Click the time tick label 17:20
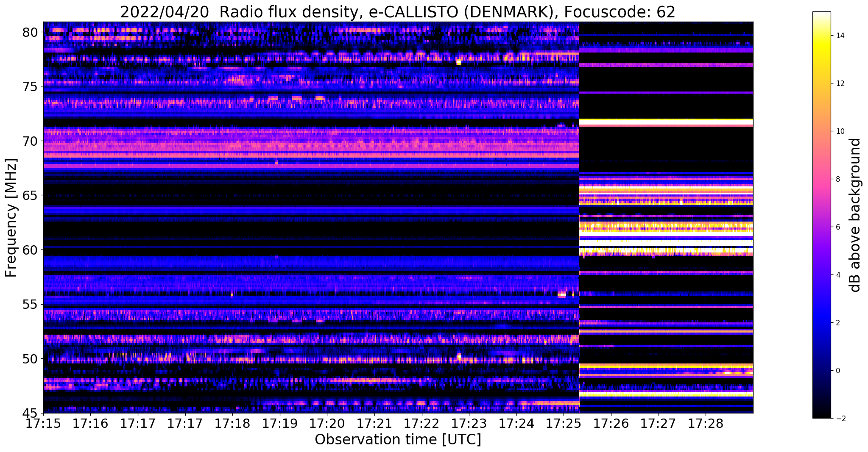 click(327, 424)
